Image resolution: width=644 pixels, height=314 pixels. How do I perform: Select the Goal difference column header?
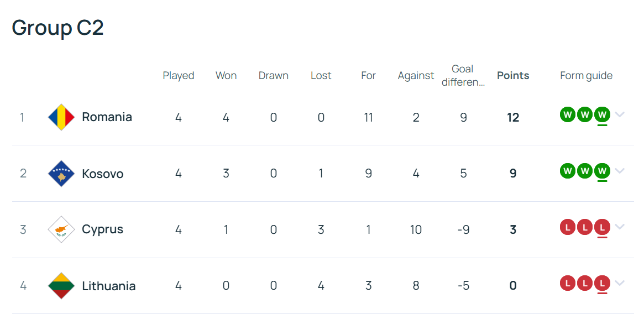click(x=463, y=76)
